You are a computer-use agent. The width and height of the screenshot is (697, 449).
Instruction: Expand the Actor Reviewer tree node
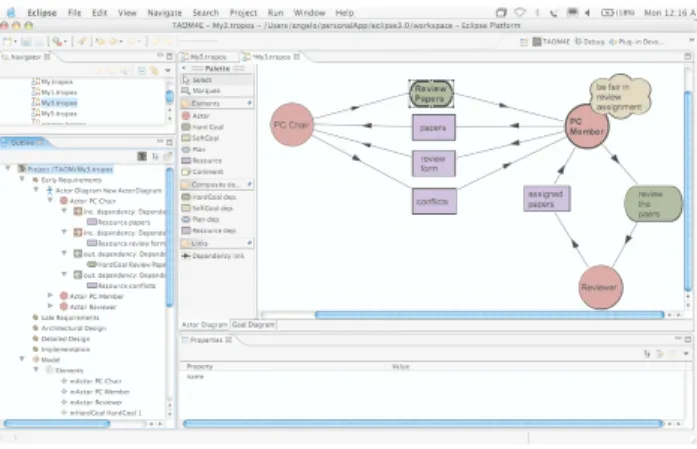tap(50, 307)
